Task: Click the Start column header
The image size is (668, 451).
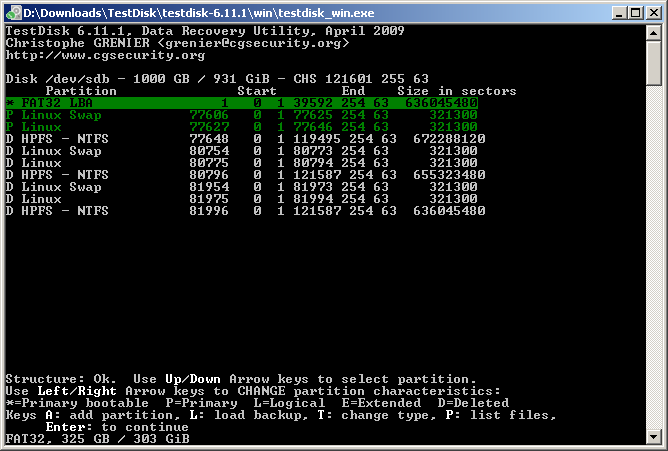Action: tap(257, 91)
